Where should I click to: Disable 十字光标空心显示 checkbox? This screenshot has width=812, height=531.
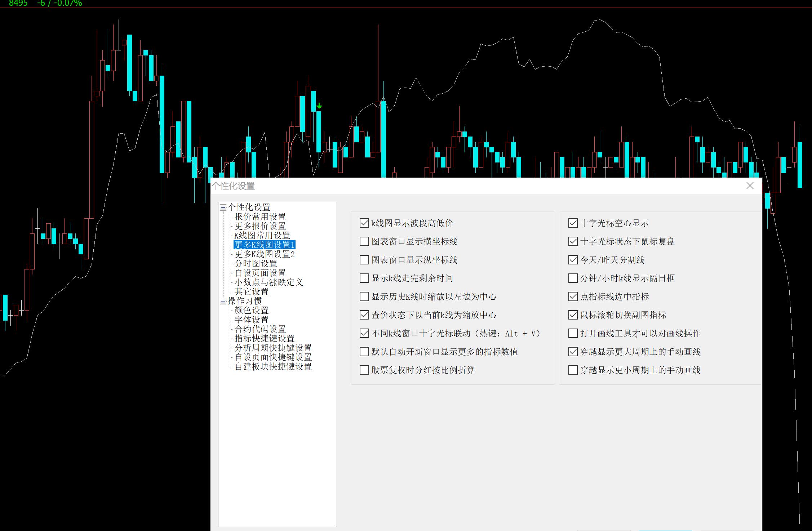coord(573,223)
